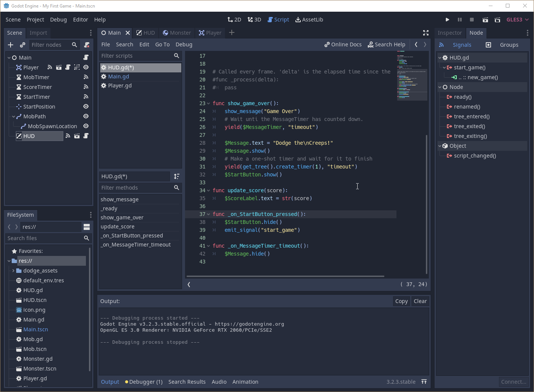Collapse start_game() signal connections
The height and width of the screenshot is (392, 534).
coord(444,67)
